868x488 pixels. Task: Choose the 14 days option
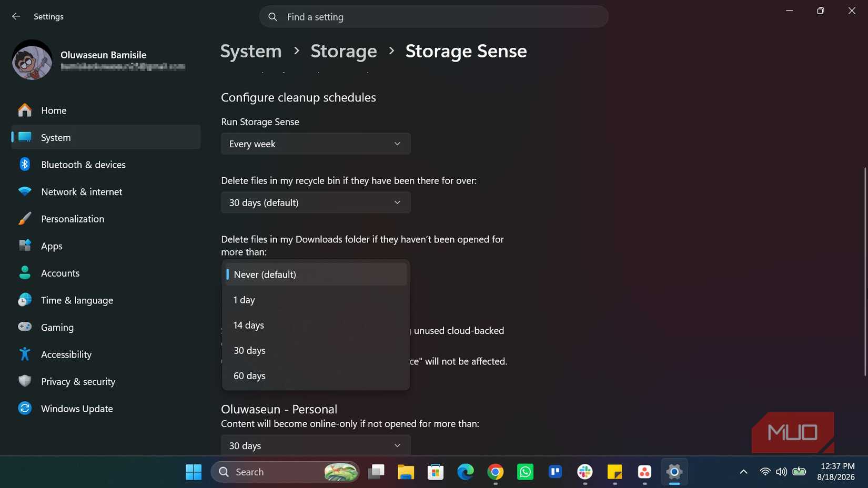316,325
